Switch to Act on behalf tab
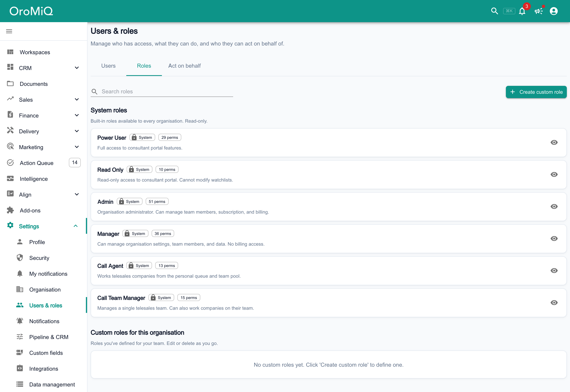 184,66
